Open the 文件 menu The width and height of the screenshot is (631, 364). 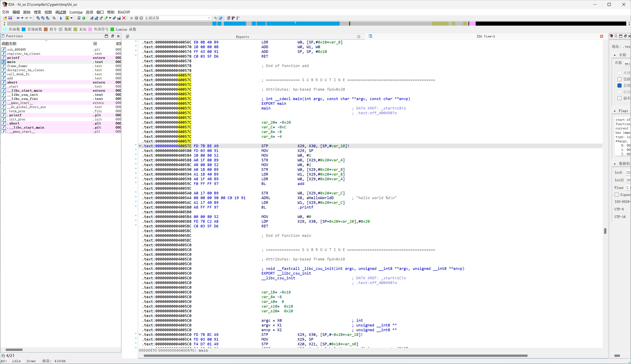[x=6, y=12]
